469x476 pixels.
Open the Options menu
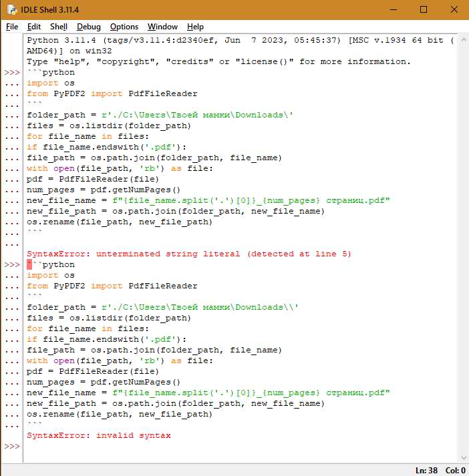click(124, 27)
